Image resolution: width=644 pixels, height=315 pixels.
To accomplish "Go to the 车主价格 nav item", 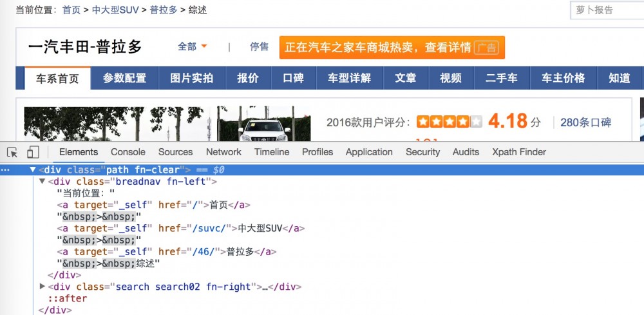I will [x=563, y=78].
